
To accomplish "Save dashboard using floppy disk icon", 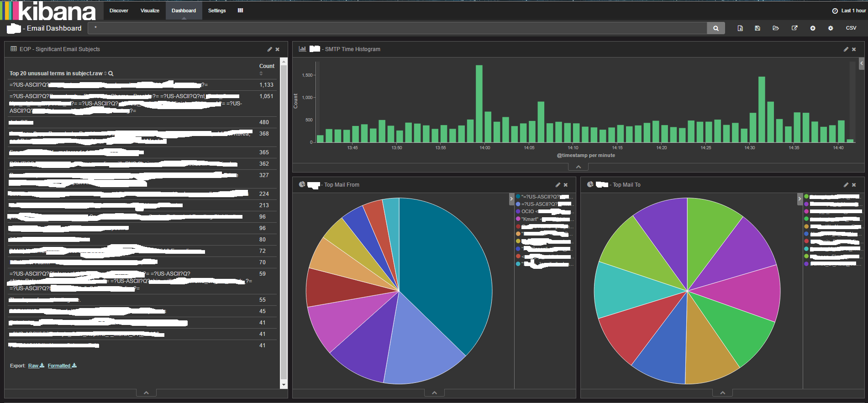I will click(x=758, y=28).
